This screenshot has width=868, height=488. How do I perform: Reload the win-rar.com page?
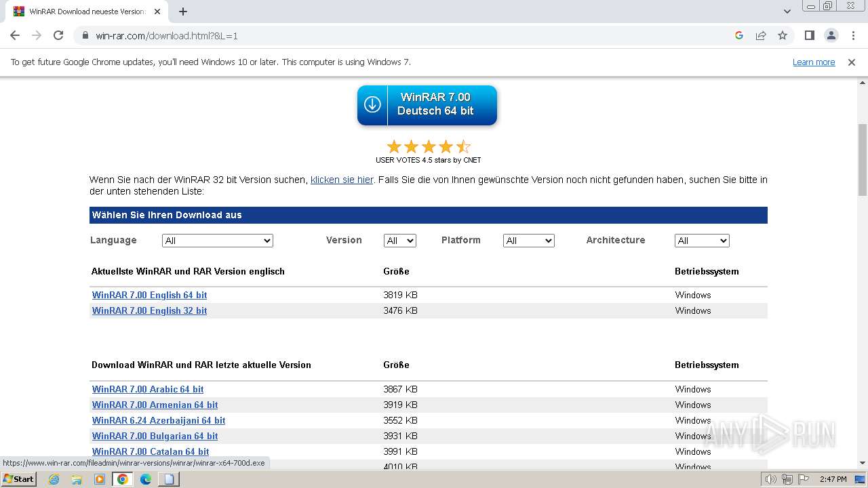coord(58,35)
